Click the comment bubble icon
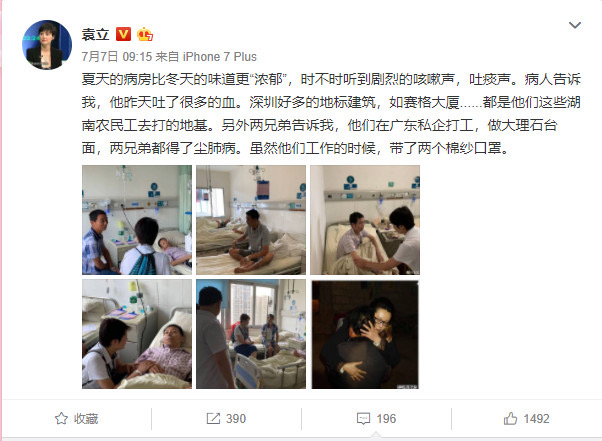The height and width of the screenshot is (441, 602). pyautogui.click(x=363, y=419)
